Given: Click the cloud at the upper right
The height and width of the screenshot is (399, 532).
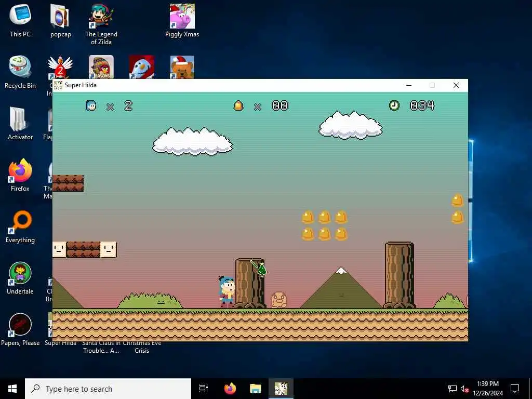Looking at the screenshot, I should 351,125.
